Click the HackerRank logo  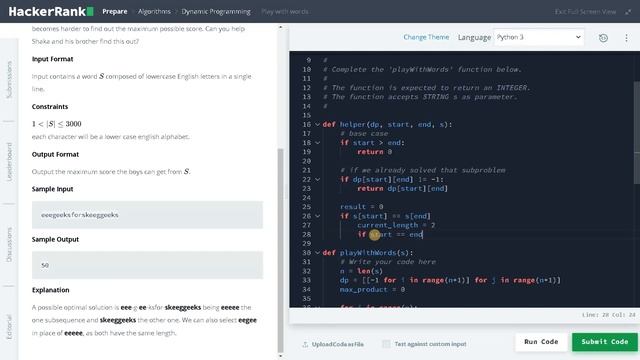[51, 11]
